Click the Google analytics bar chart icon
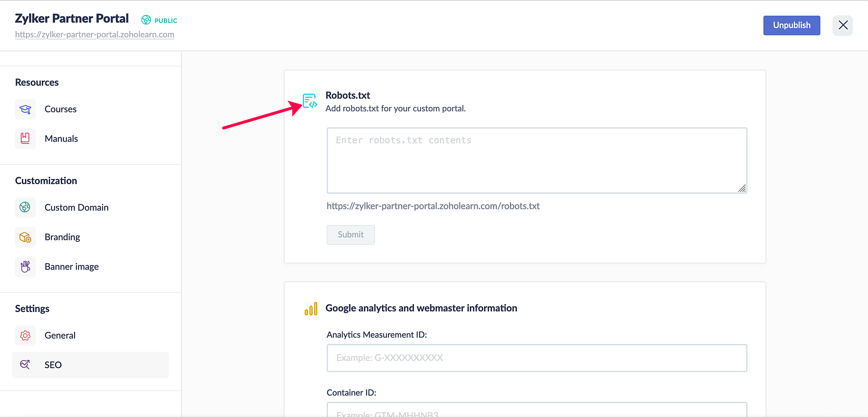Screen dimensions: 868x417 point(311,309)
